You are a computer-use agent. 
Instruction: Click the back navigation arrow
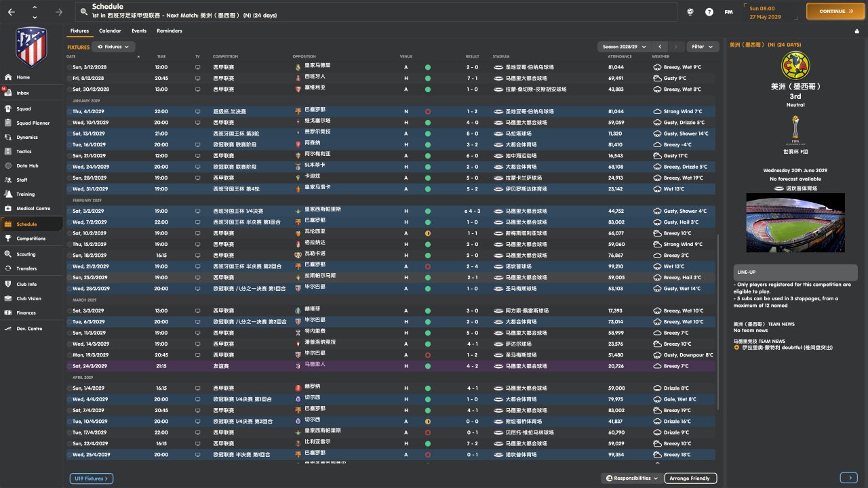click(12, 12)
